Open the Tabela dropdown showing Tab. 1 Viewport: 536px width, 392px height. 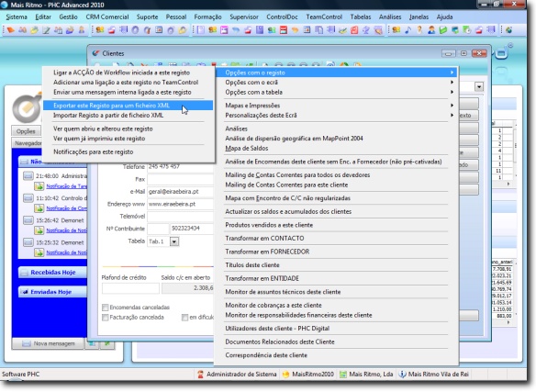pyautogui.click(x=174, y=241)
